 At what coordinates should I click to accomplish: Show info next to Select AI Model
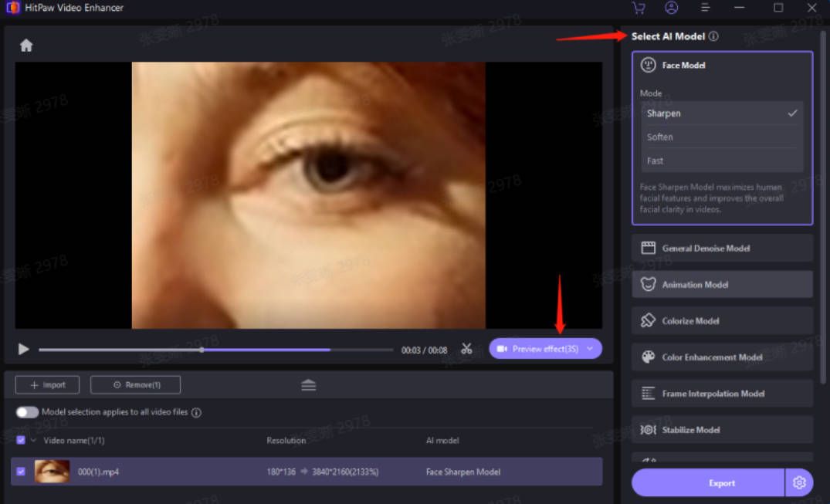pos(713,36)
